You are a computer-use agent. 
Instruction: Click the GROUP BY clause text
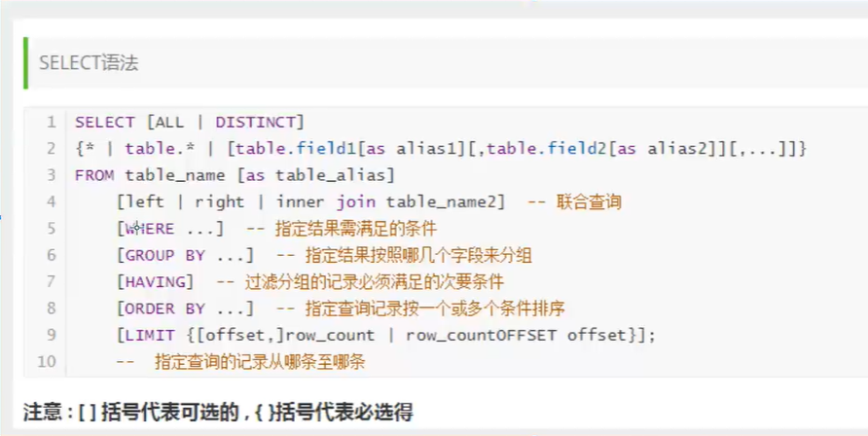[163, 256]
